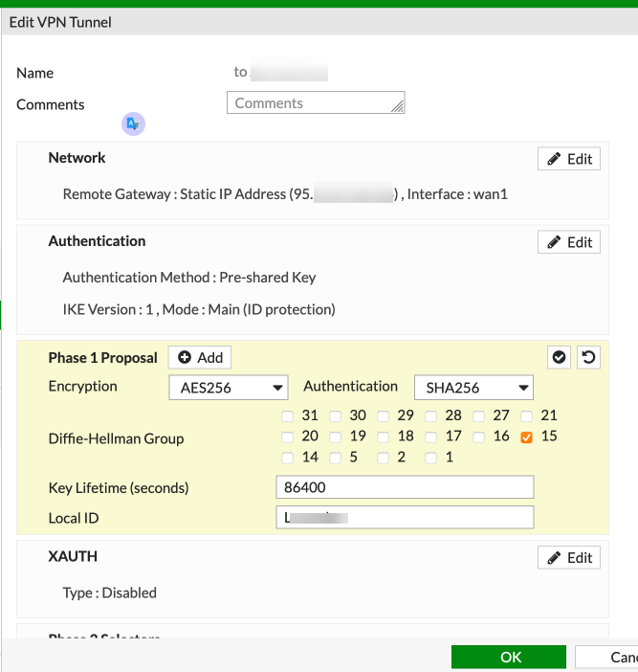Enable Diffie-Hellman group 14
Image resolution: width=638 pixels, height=672 pixels.
click(288, 459)
